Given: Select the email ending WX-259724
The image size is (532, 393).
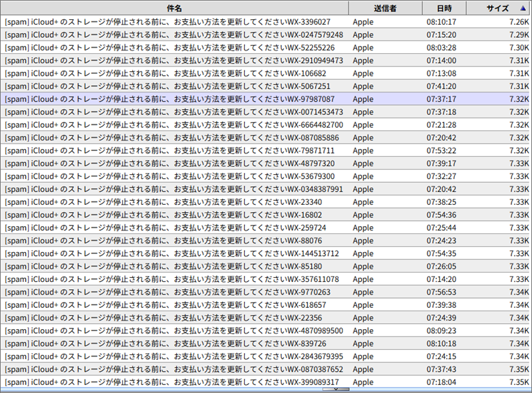Looking at the screenshot, I should [266, 227].
